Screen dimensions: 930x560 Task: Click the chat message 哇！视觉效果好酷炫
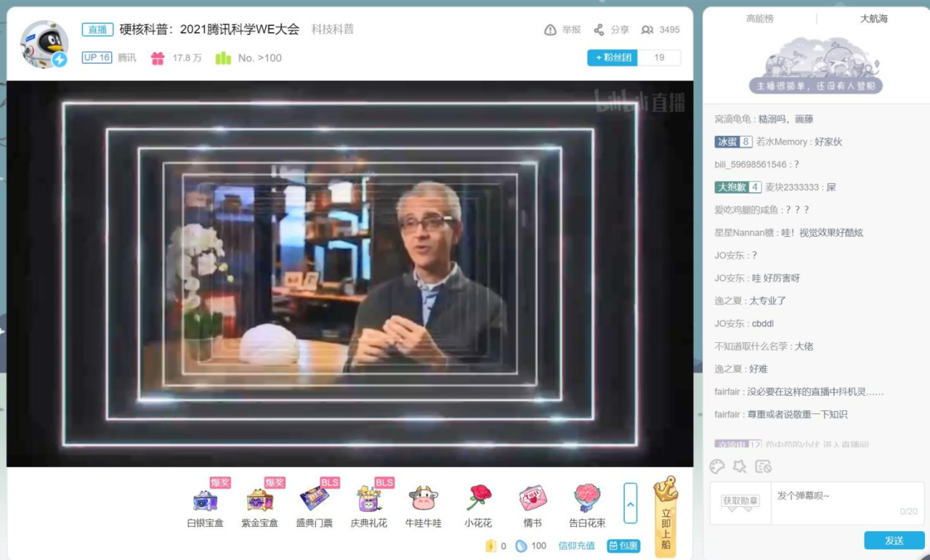[822, 233]
